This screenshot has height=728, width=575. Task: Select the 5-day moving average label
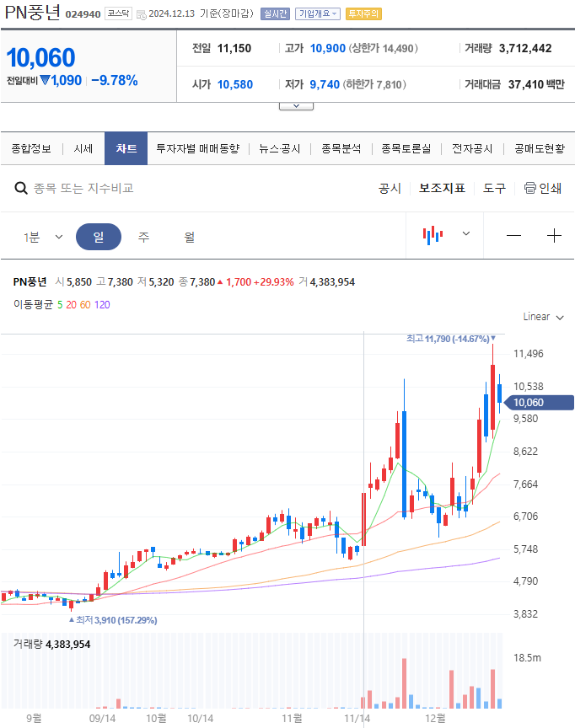(x=60, y=304)
